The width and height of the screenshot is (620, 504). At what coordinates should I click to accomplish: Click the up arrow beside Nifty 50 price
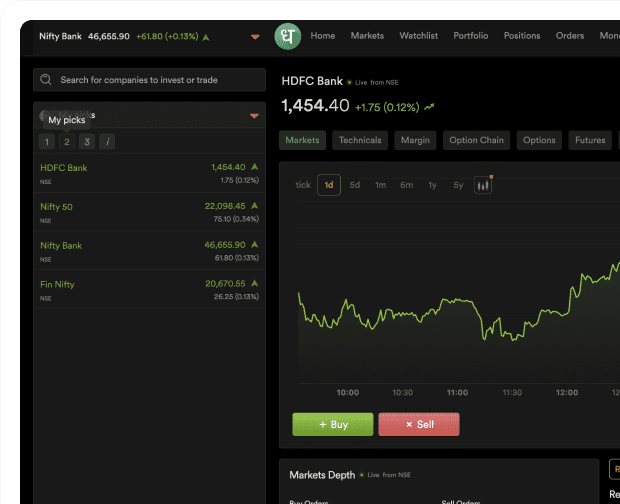coord(255,206)
